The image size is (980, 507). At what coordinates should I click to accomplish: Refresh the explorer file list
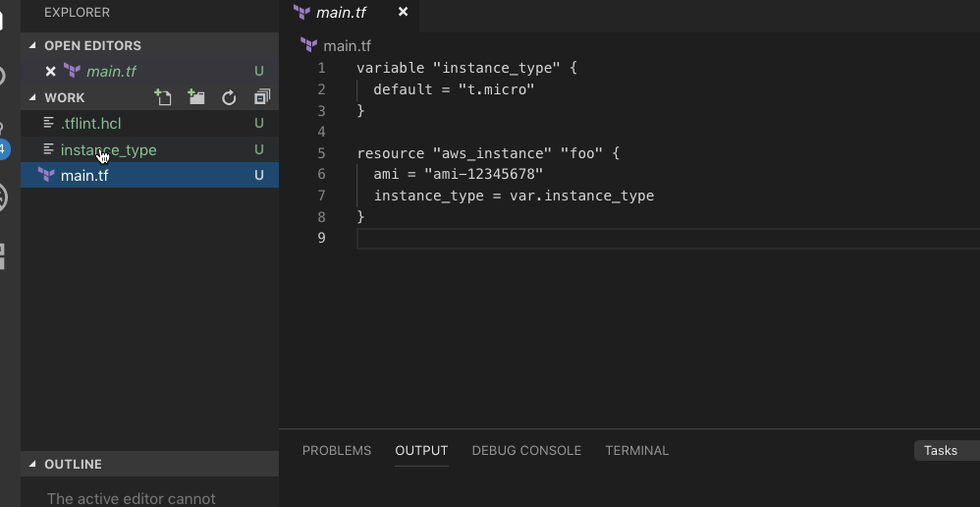tap(229, 97)
